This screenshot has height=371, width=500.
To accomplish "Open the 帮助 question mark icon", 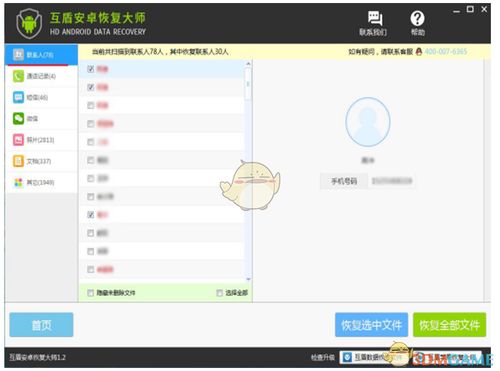I will [x=417, y=18].
